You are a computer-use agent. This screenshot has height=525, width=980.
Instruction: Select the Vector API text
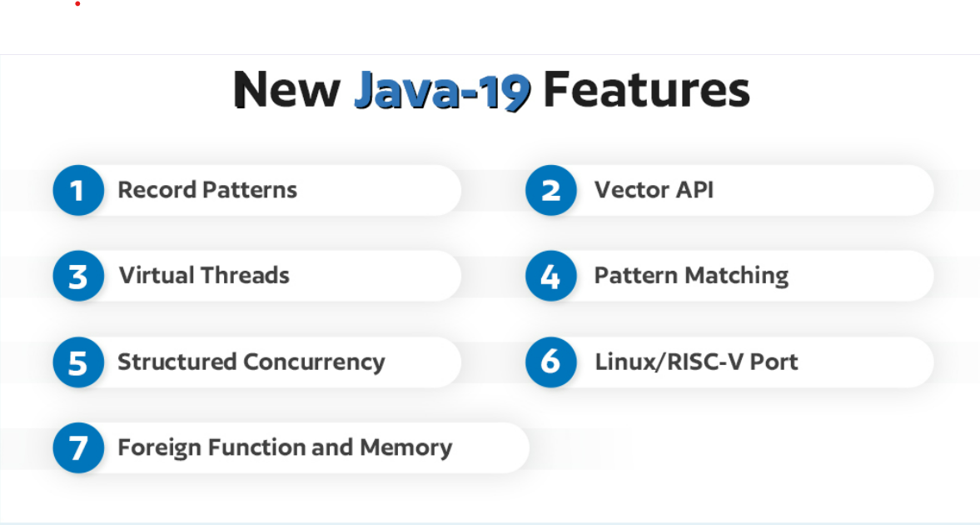click(654, 190)
